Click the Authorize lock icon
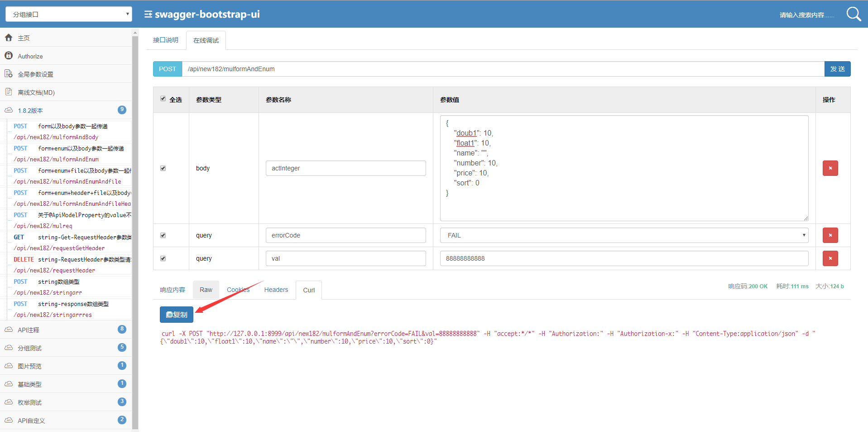 [x=9, y=55]
